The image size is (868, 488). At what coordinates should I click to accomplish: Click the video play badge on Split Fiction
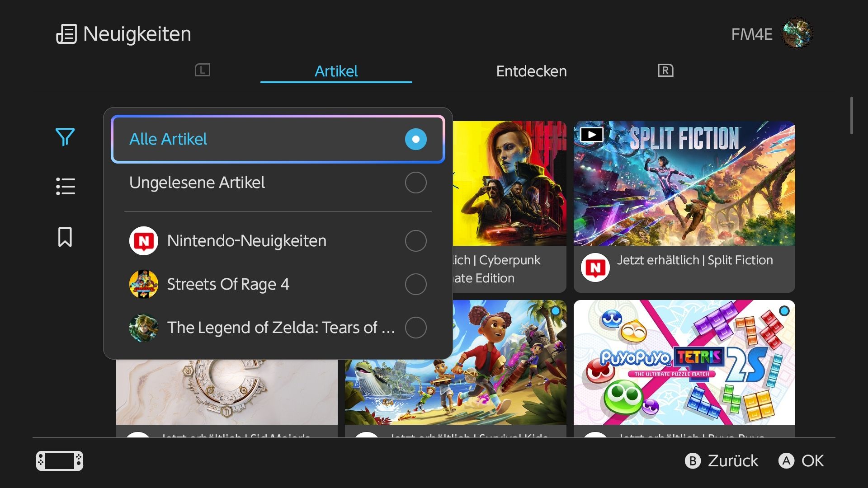click(591, 134)
